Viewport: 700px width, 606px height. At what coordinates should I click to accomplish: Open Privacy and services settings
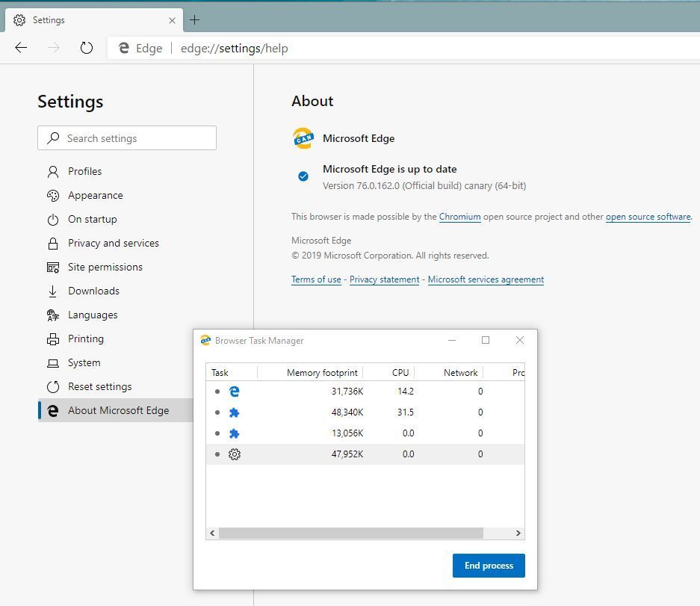coord(114,243)
